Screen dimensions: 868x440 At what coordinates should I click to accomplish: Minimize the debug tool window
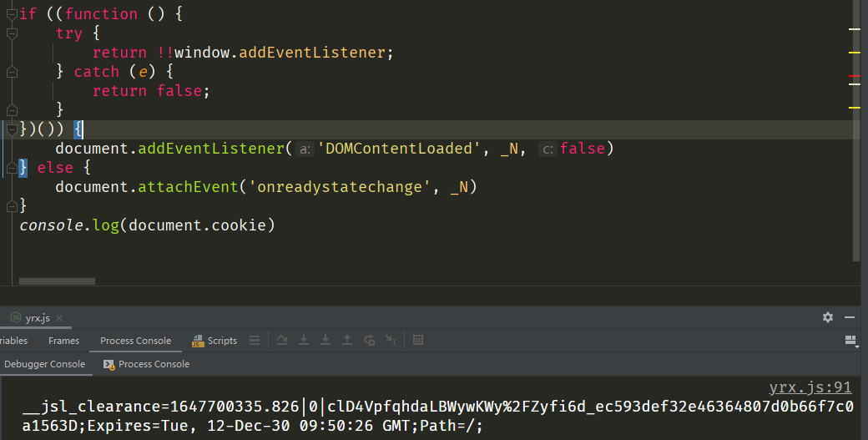point(850,317)
